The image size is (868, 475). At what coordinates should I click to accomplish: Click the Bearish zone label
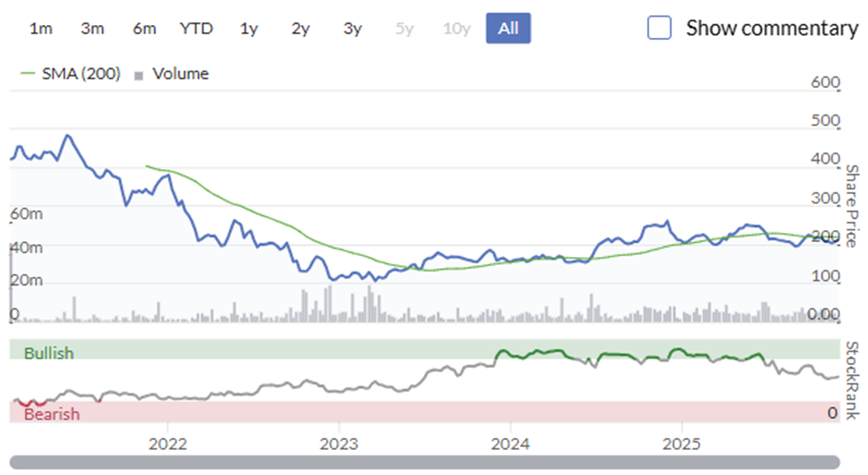pos(52,414)
